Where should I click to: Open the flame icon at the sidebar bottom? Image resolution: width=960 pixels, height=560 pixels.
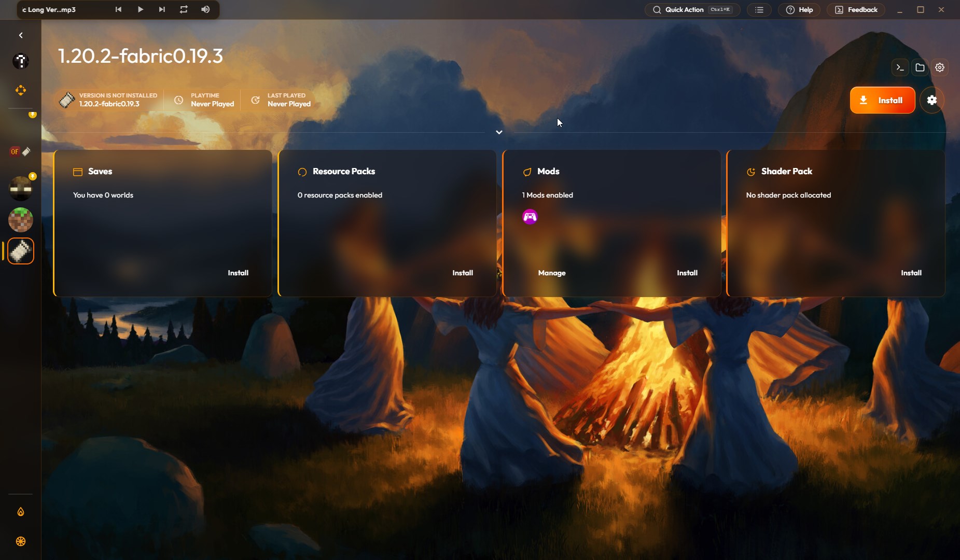click(x=21, y=512)
